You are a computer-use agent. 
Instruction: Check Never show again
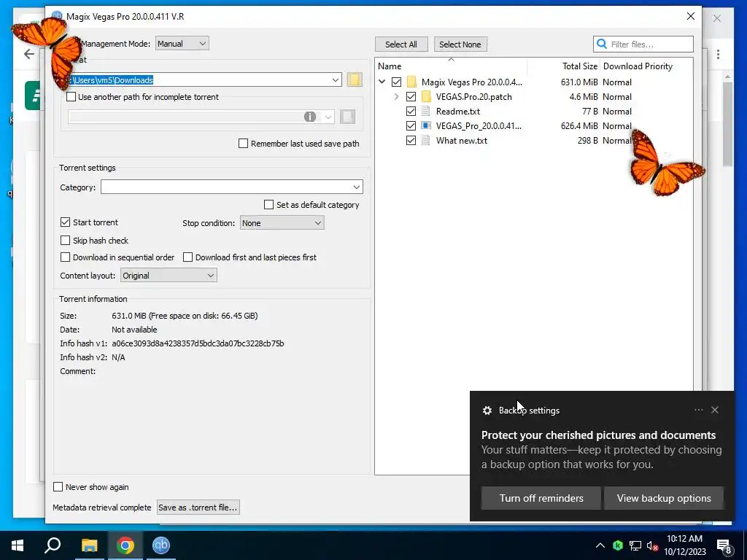(x=58, y=486)
